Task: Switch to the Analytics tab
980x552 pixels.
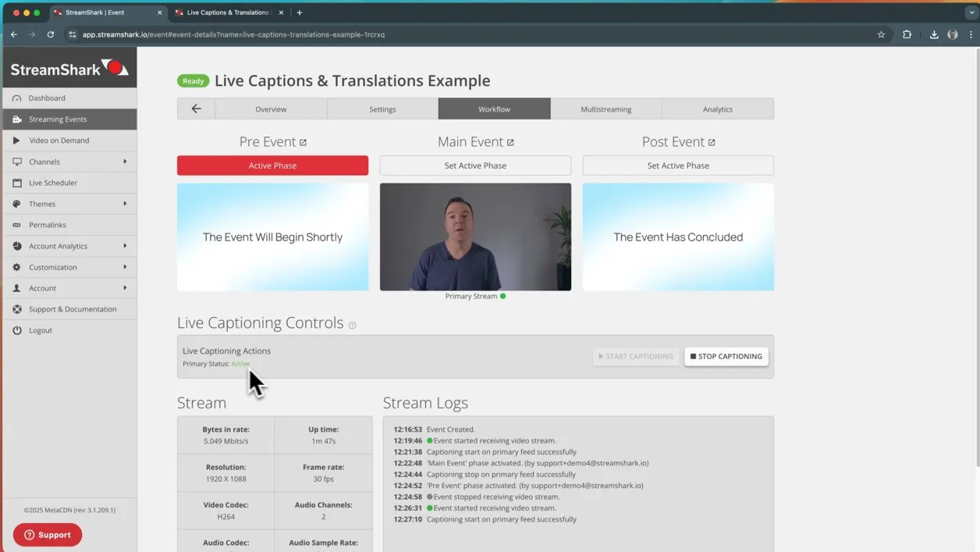Action: 718,109
